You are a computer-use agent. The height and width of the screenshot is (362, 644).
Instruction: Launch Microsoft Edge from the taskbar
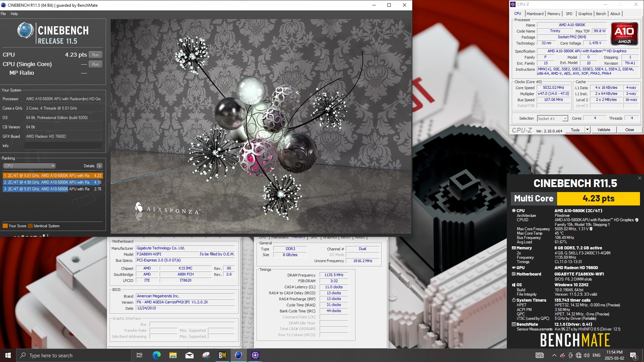click(157, 355)
